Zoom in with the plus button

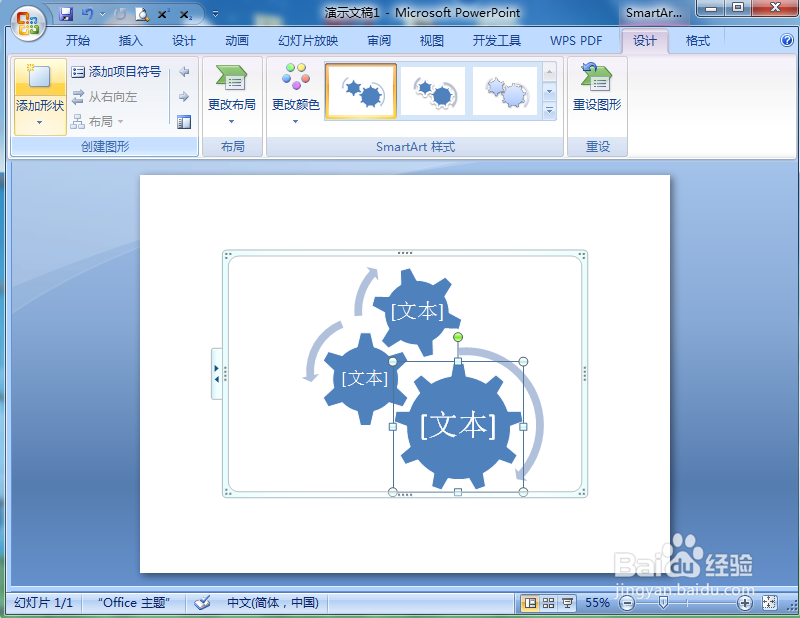tap(745, 603)
